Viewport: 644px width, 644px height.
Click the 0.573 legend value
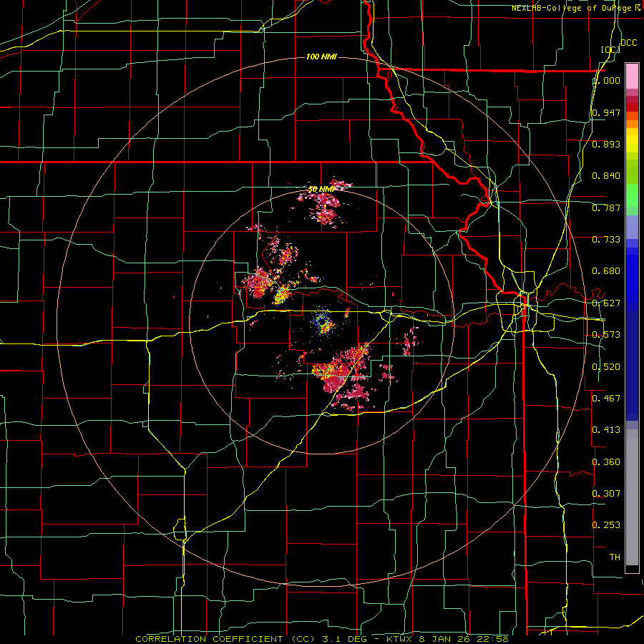(606, 335)
